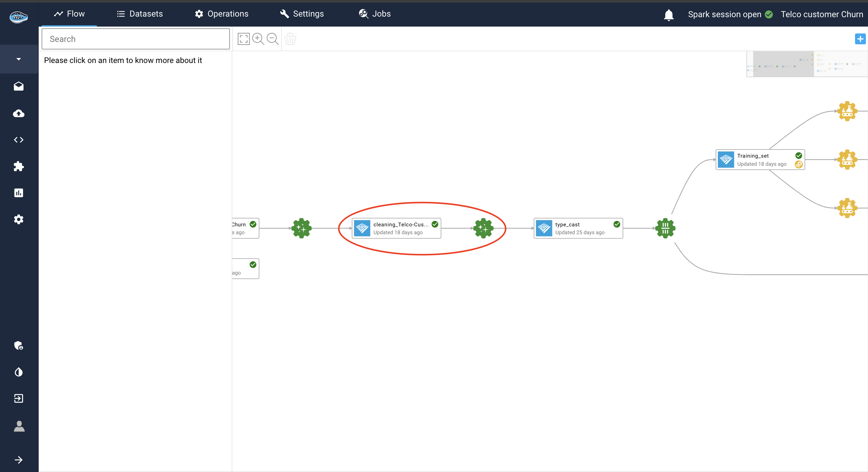
Task: Click the zoom in magnifier icon
Action: click(258, 39)
